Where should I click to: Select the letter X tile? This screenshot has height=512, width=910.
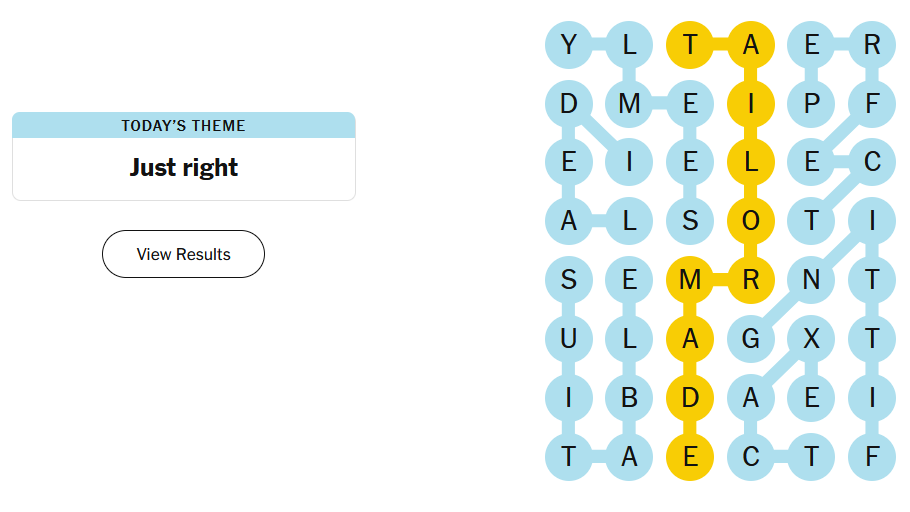coord(811,339)
